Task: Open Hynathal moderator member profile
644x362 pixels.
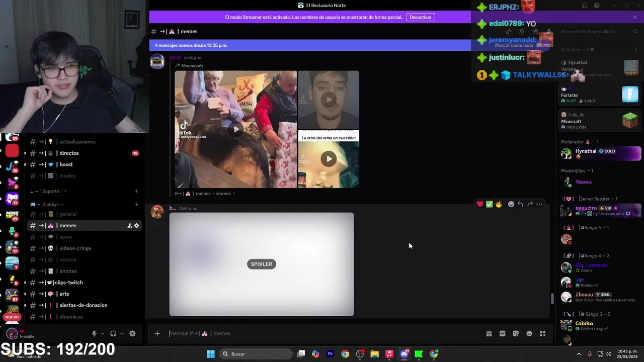Action: coord(600,153)
